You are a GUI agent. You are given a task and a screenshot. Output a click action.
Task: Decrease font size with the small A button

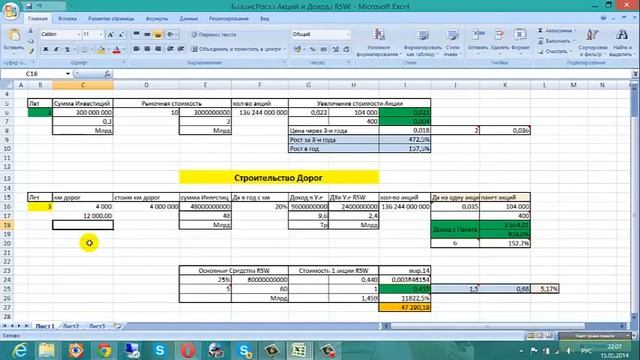pyautogui.click(x=121, y=35)
